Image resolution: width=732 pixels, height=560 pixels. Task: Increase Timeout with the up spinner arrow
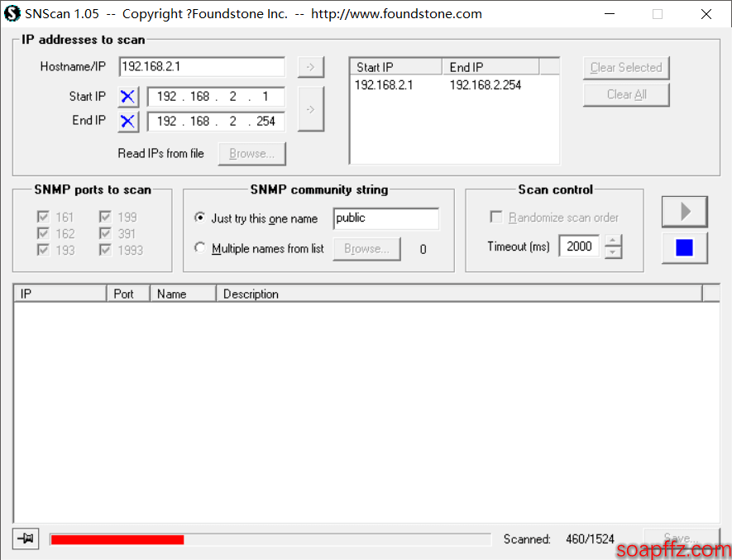click(613, 241)
